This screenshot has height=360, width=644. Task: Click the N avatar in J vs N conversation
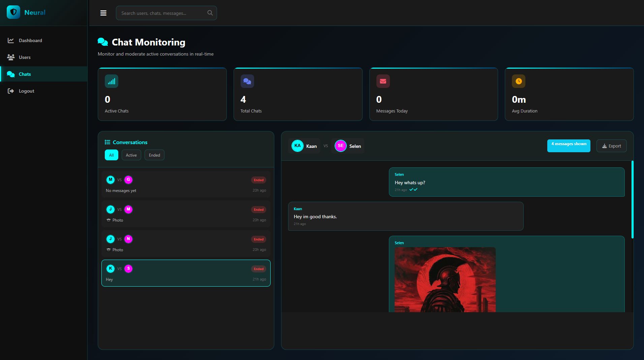(128, 239)
